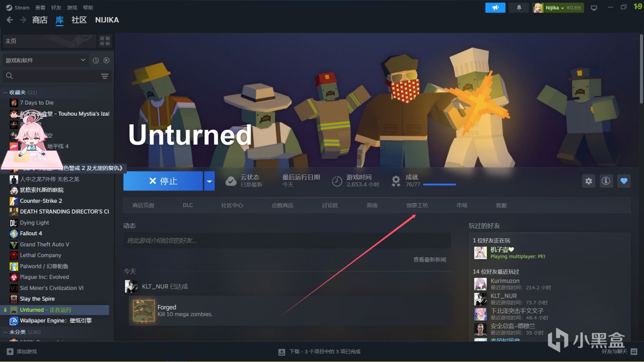Screen dimensions: 644x362
Task: Select Dying Light in library
Action: coord(35,223)
